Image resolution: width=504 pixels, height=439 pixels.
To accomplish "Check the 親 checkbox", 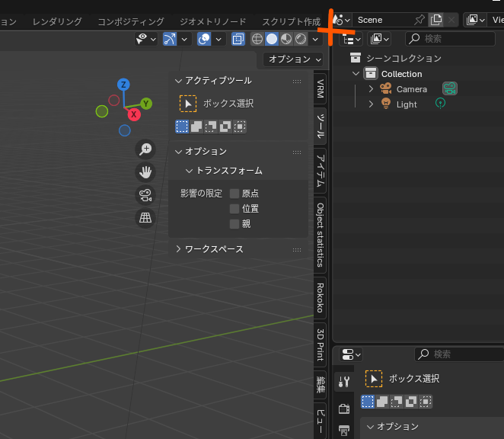I will tap(235, 224).
